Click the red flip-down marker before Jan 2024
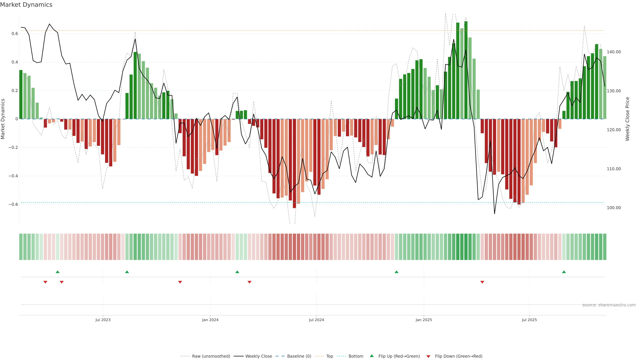644x362 pixels. [180, 282]
